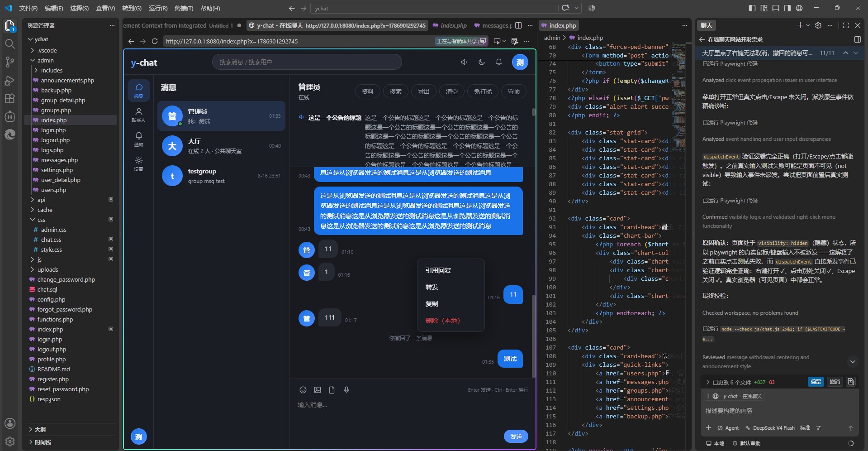
Task: Click the 保留 keep button
Action: [816, 382]
